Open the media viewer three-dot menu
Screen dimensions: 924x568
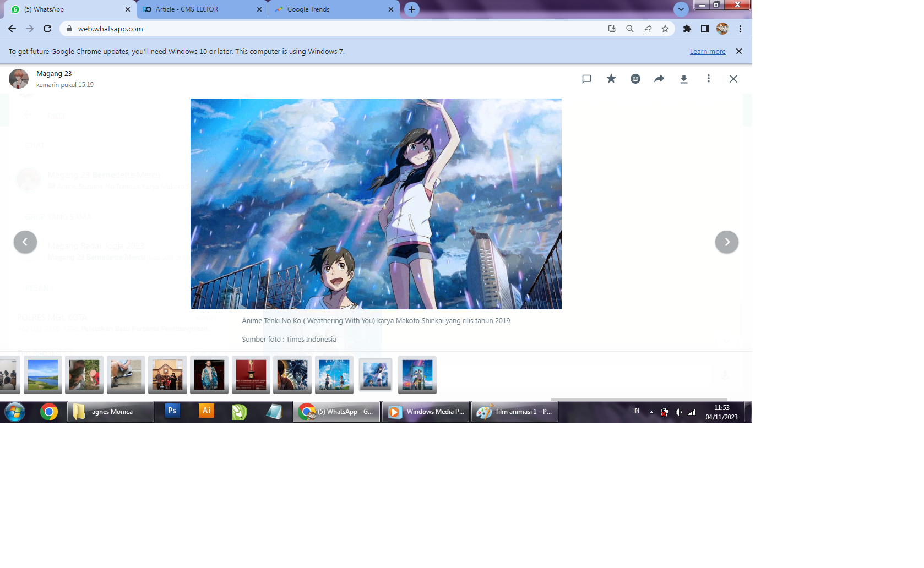point(709,79)
